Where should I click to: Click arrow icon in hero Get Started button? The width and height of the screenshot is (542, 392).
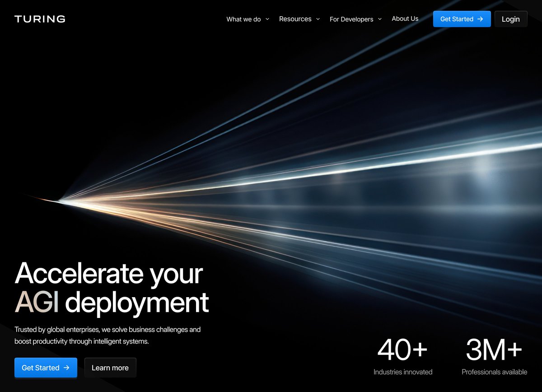66,368
